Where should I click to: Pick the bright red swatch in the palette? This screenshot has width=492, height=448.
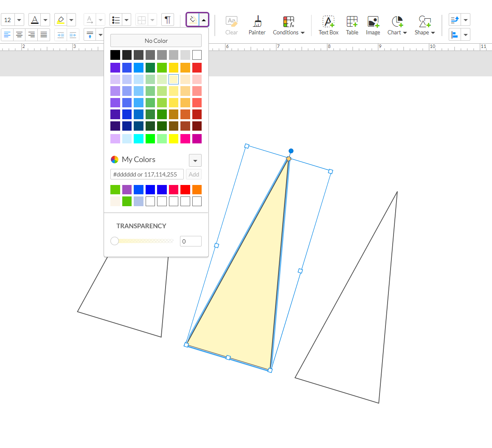[x=197, y=67]
